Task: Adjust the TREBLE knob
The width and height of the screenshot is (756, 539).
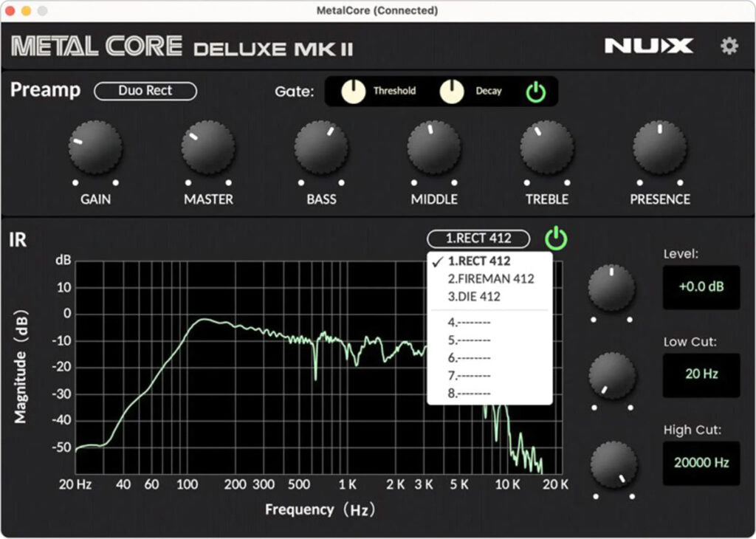Action: click(546, 147)
